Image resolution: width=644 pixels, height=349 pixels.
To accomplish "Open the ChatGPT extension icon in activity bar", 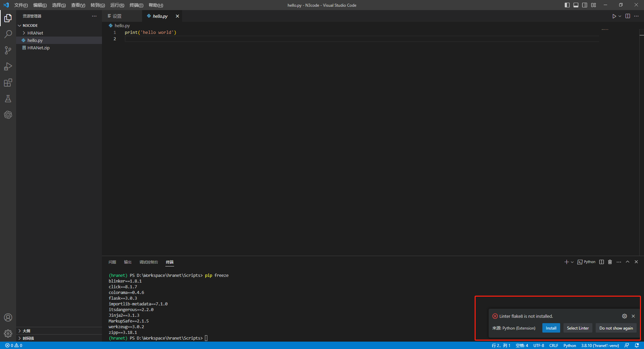I will click(8, 115).
